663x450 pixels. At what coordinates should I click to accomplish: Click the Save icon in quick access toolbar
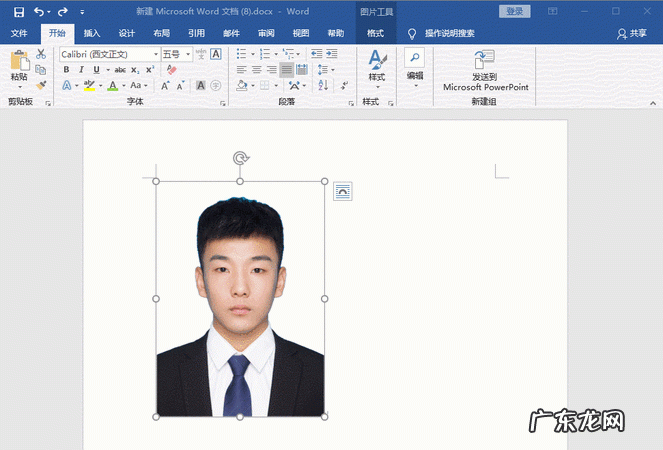click(x=18, y=11)
